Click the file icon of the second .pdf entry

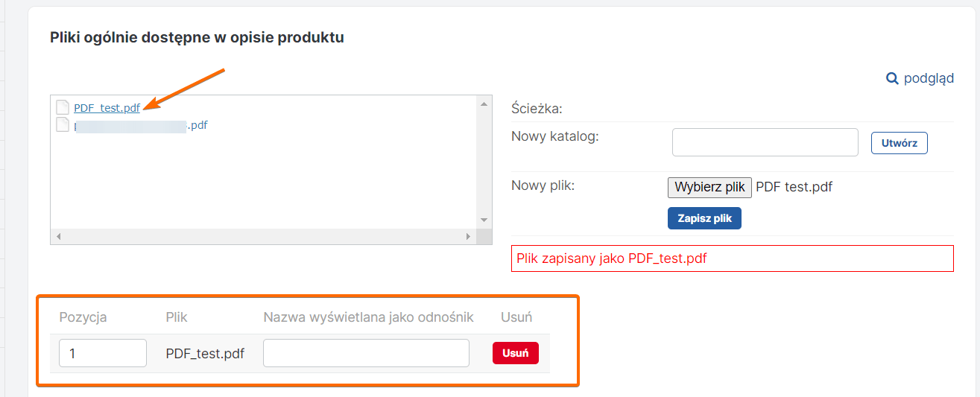63,125
